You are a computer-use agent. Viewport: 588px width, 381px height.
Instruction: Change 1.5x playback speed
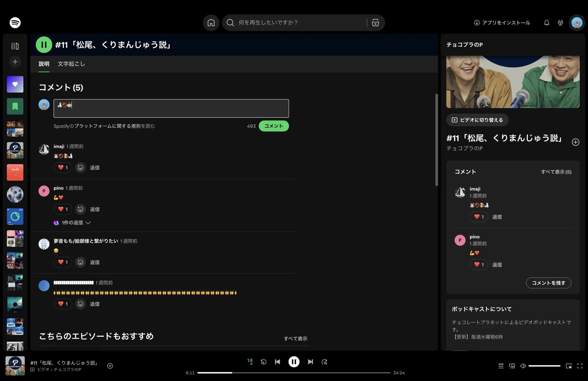[x=250, y=362]
